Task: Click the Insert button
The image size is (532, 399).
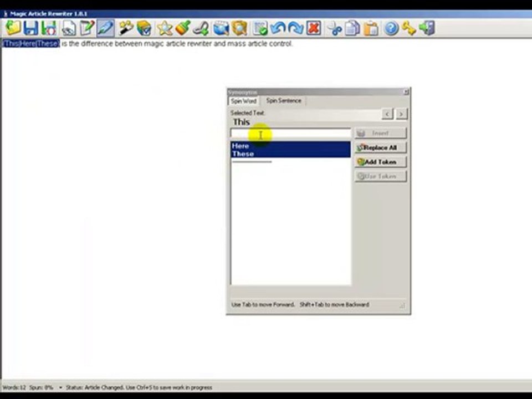Action: coord(380,134)
